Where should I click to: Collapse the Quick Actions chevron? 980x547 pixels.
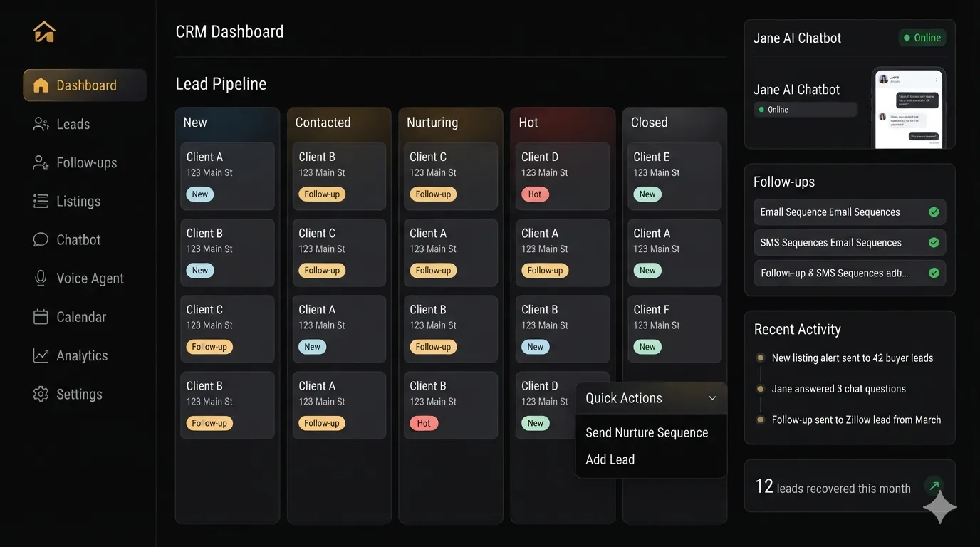coord(712,398)
